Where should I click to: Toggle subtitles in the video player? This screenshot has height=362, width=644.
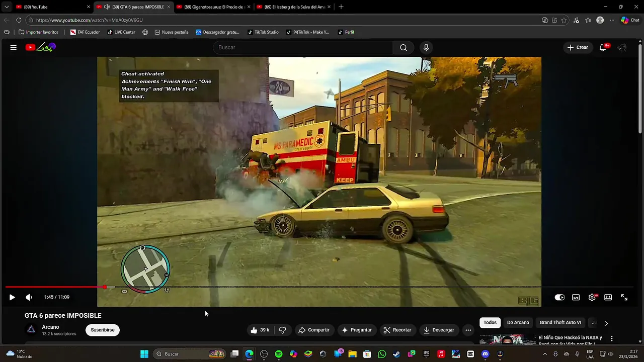pos(576,297)
